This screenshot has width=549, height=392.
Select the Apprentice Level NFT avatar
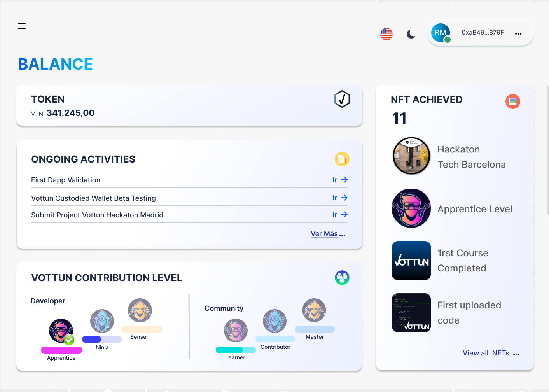[411, 208]
